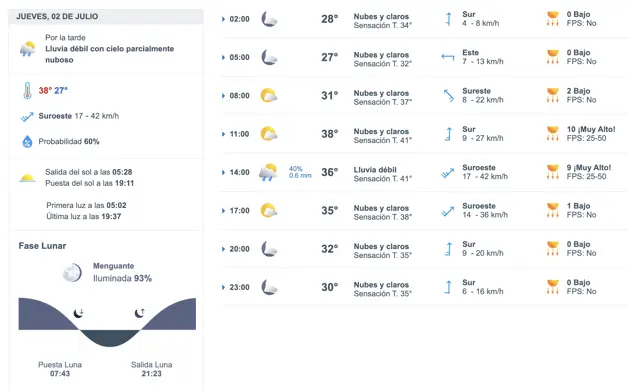Click the 20:00 night cloud icon

(x=269, y=249)
